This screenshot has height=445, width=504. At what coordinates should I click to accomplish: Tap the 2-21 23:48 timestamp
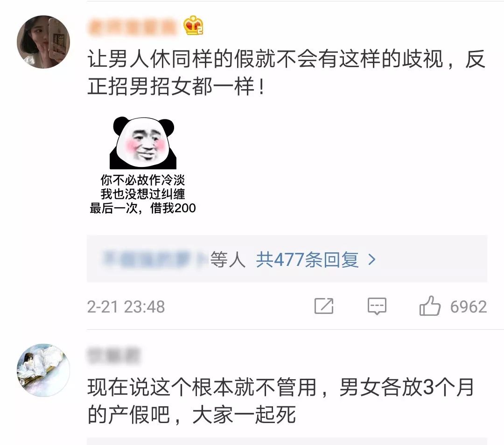click(126, 306)
